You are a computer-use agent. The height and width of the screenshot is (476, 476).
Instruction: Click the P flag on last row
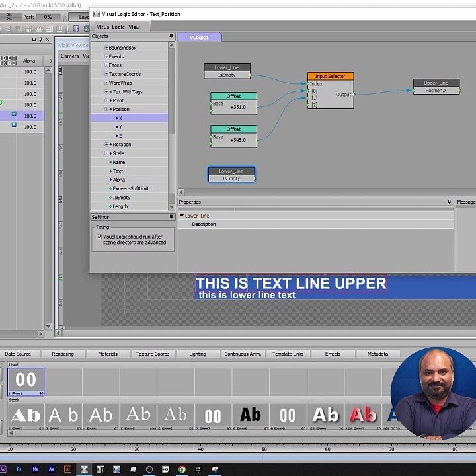point(14,124)
